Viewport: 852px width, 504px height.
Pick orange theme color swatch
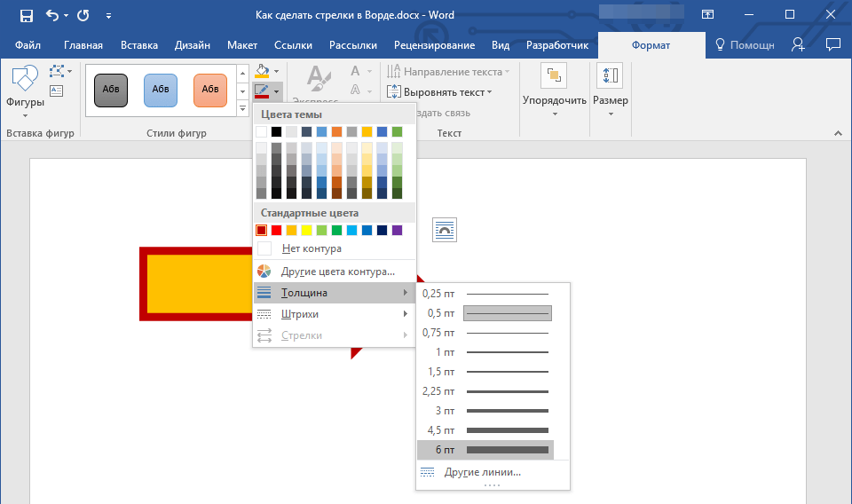pos(337,131)
